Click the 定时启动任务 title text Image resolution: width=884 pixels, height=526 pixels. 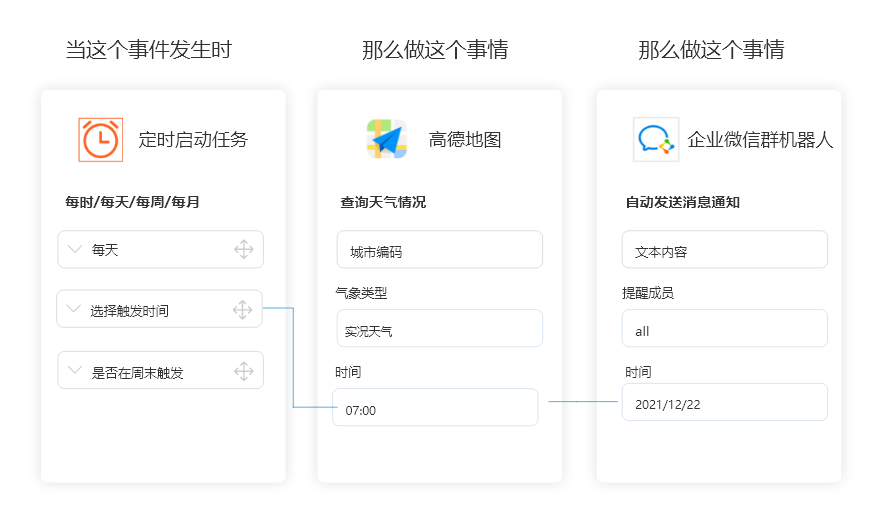click(193, 140)
